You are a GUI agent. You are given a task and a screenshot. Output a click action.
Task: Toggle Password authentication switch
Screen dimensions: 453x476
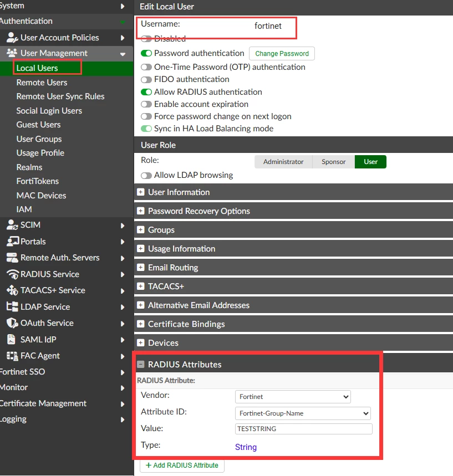[x=146, y=53]
